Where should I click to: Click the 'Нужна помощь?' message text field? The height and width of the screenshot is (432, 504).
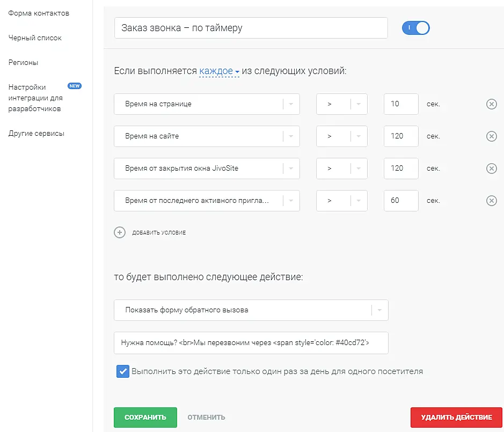tap(251, 342)
